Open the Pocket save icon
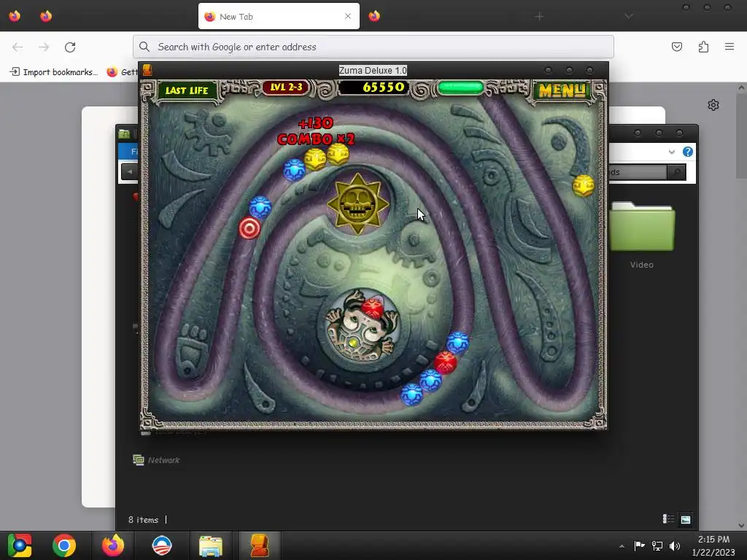This screenshot has height=560, width=747. point(677,47)
